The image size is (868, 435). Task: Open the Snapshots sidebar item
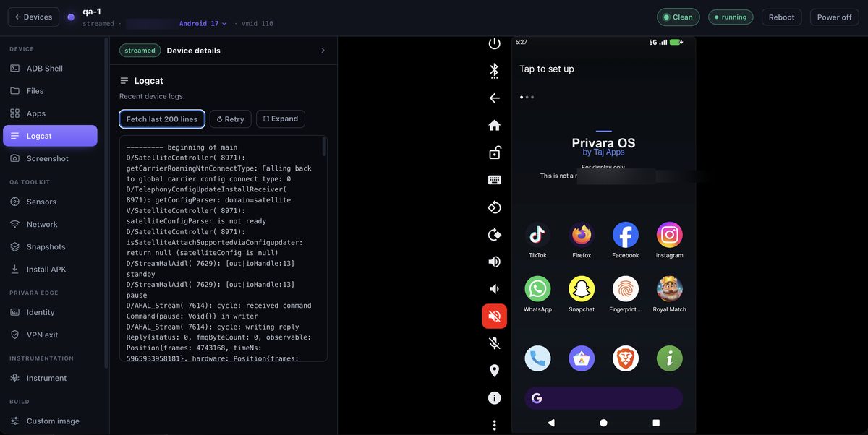tap(50, 246)
